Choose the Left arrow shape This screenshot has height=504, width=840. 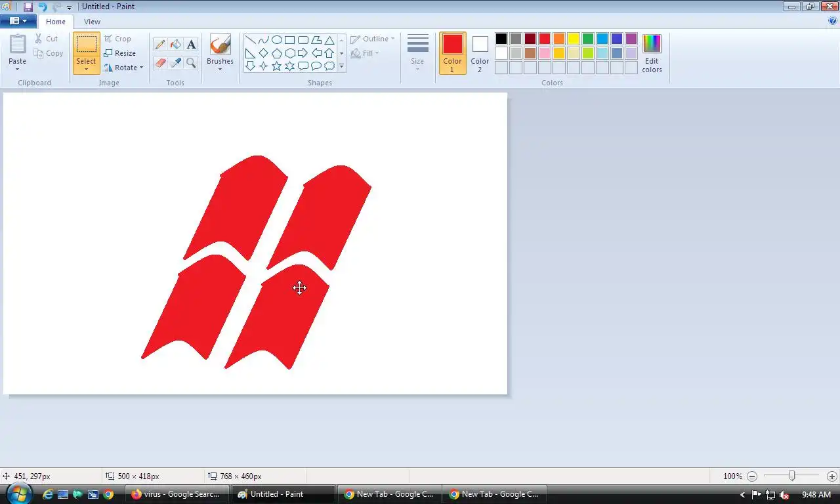tap(316, 53)
